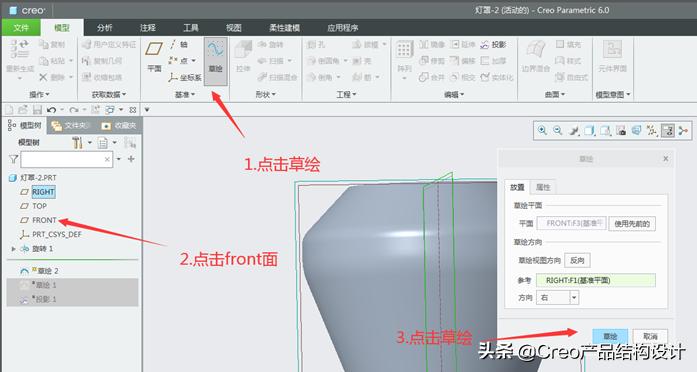Screen dimensions: 697x372
Task: Switch to the 注释 ribbon tab
Action: point(148,28)
